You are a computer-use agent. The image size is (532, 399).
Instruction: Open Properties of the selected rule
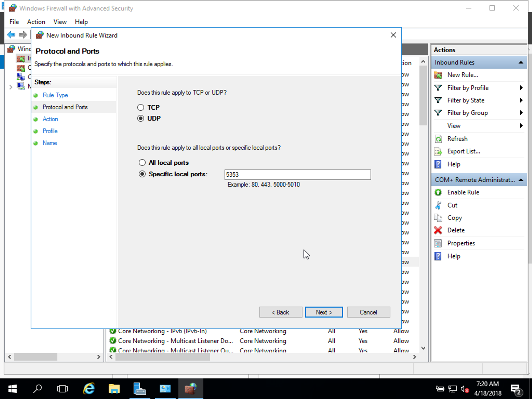point(461,243)
